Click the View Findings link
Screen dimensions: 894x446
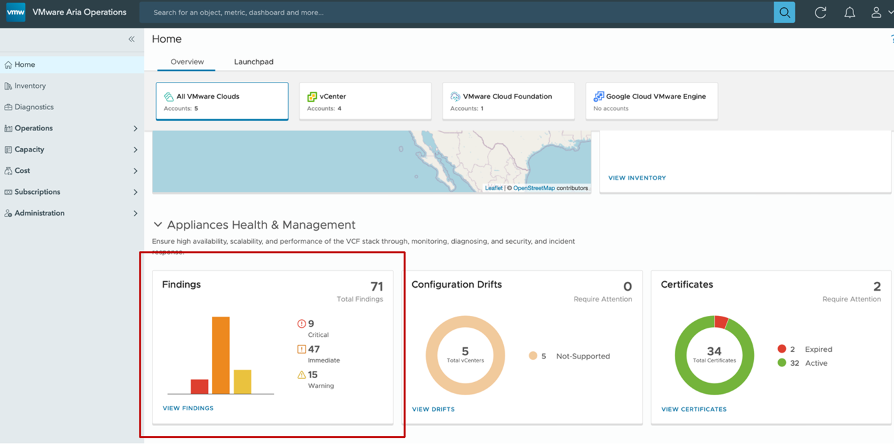pos(188,408)
